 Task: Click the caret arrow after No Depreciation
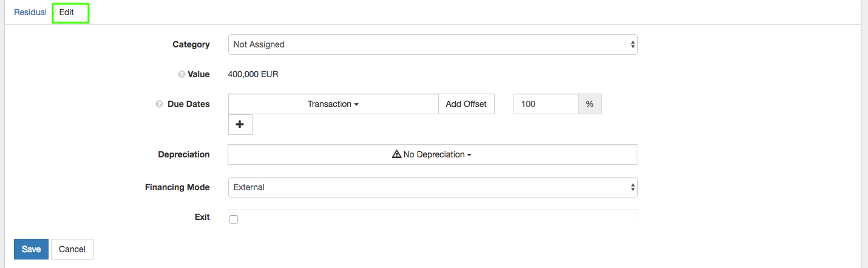469,155
